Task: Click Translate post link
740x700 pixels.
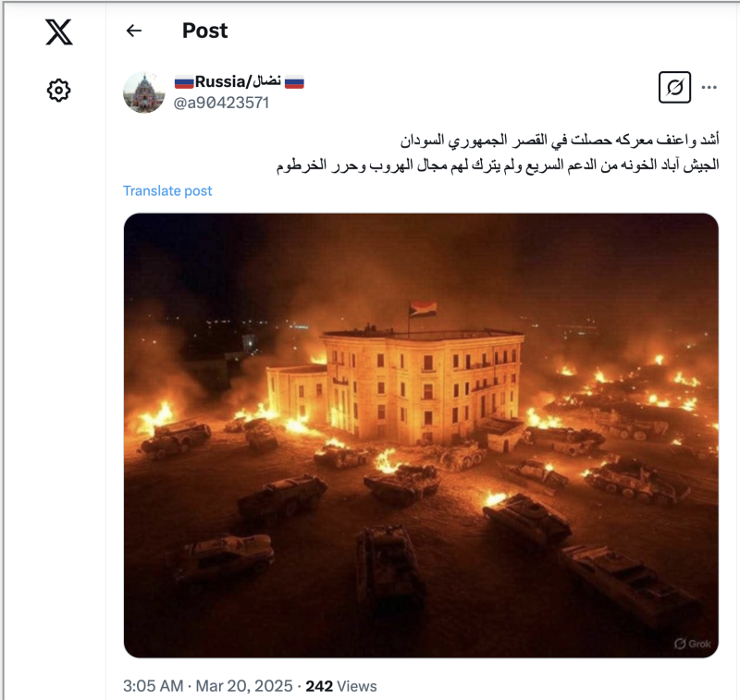Action: [x=167, y=190]
